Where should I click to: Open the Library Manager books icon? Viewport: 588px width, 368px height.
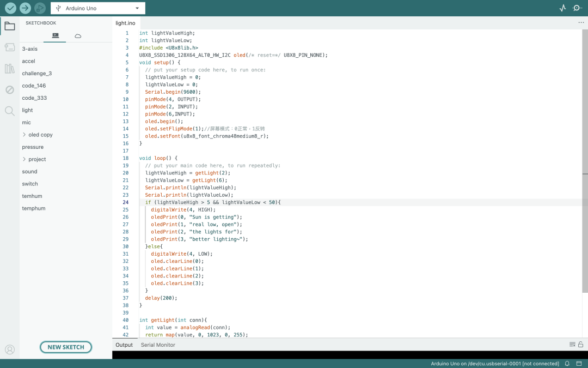(10, 68)
